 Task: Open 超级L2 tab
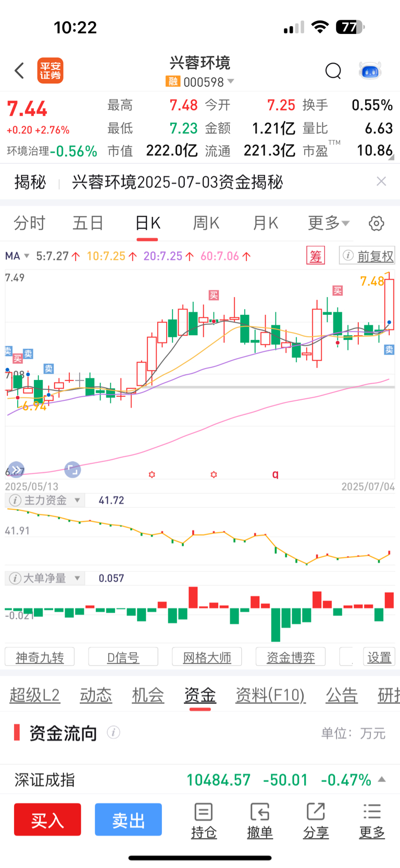[34, 695]
